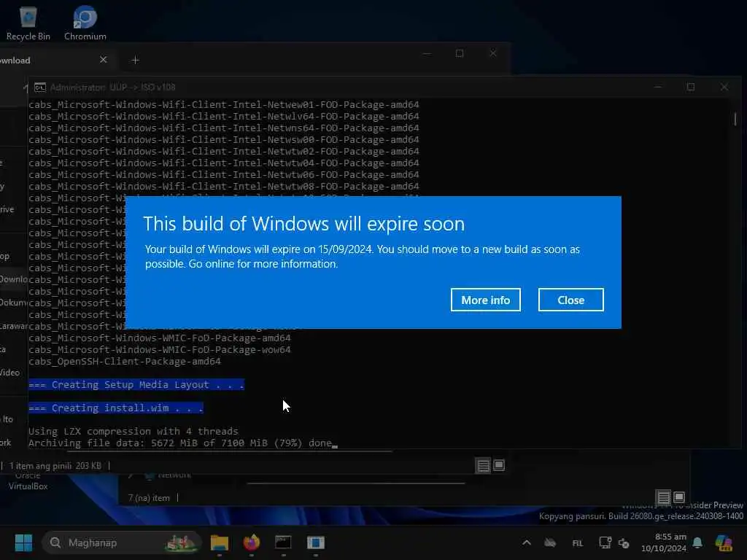This screenshot has width=747, height=560.
Task: Click the '1 item ang pinili 203 KB' status
Action: 55,466
